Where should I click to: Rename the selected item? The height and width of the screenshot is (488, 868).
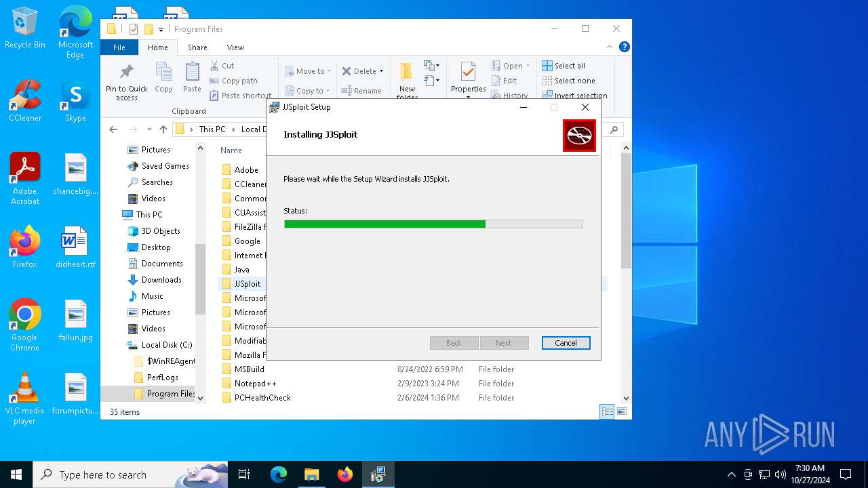(x=361, y=91)
